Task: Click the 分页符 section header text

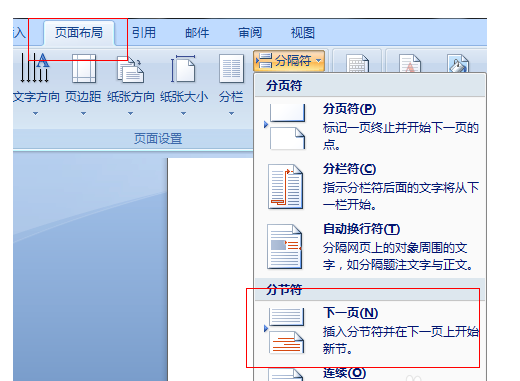Action: pos(284,86)
